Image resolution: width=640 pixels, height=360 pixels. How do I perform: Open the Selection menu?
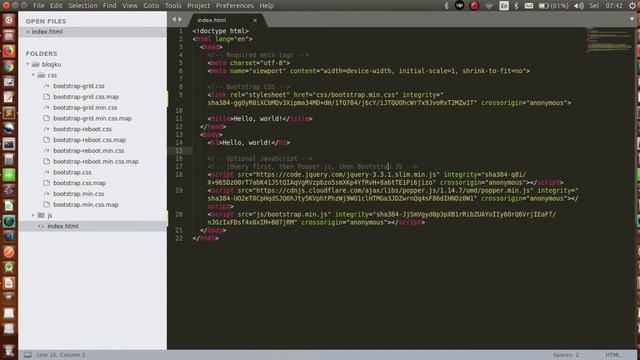(83, 6)
